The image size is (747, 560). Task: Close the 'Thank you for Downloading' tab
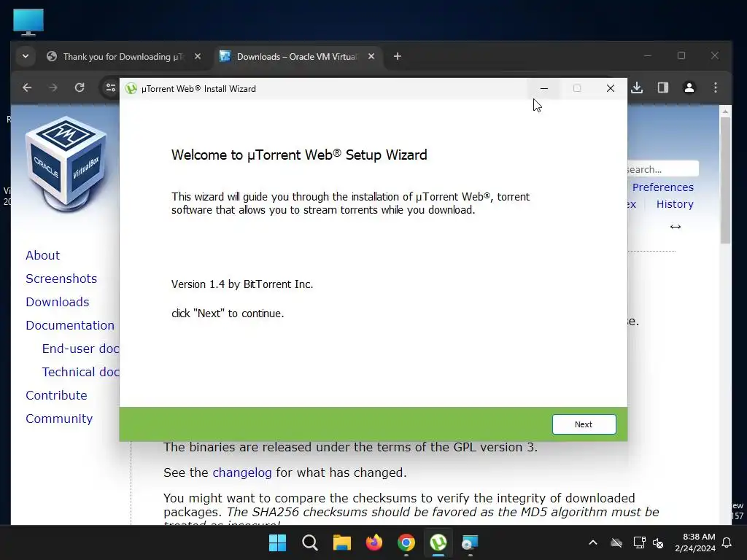pyautogui.click(x=198, y=57)
